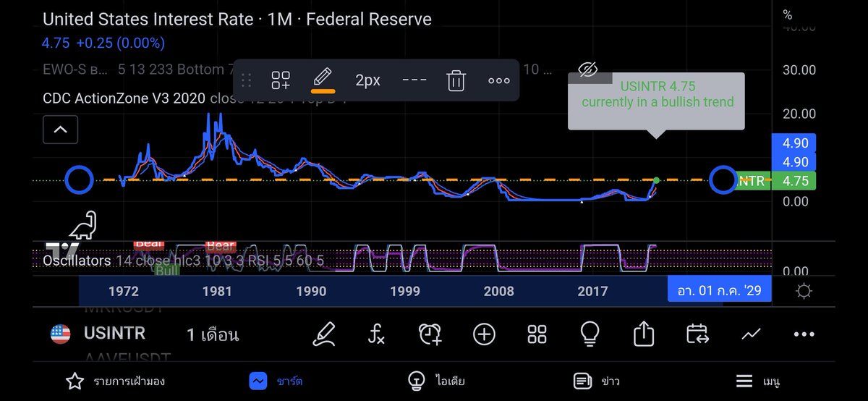This screenshot has height=401, width=868.
Task: Tap the 2017 time axis label
Action: (592, 291)
